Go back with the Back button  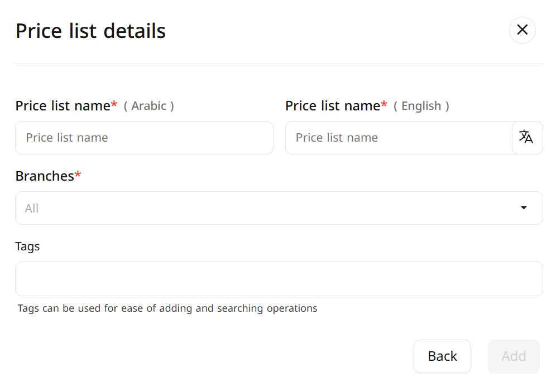(x=442, y=356)
